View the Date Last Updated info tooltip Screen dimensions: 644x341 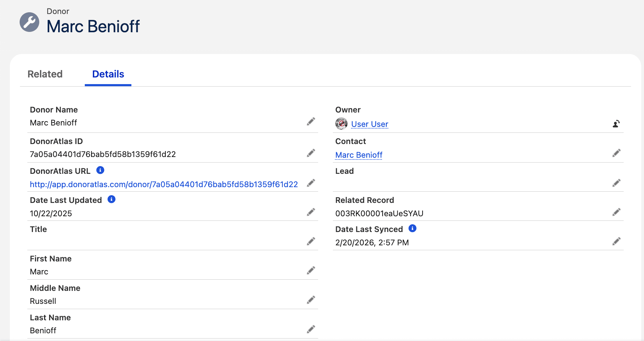pyautogui.click(x=111, y=199)
